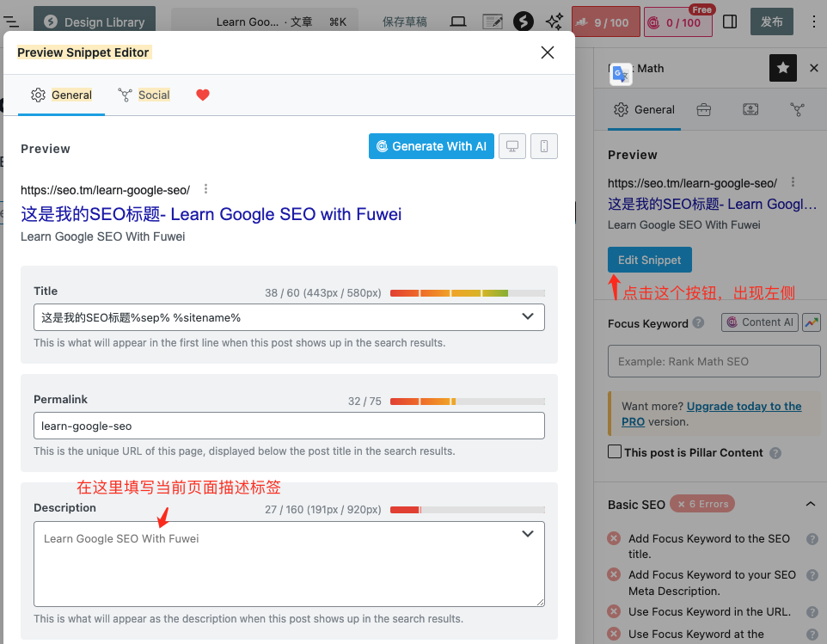The height and width of the screenshot is (644, 827).
Task: Click the heart icon in Preview Snippet Editor
Action: [x=203, y=95]
